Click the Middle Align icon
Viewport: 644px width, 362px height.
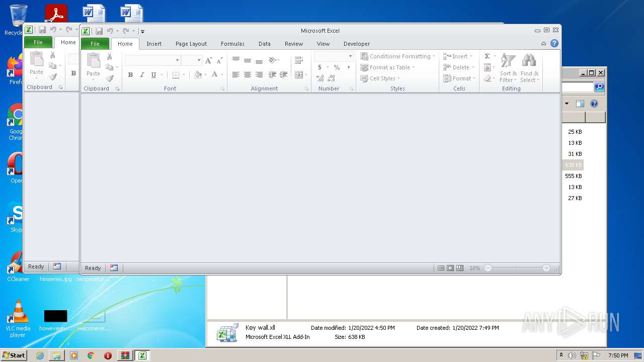click(x=247, y=60)
